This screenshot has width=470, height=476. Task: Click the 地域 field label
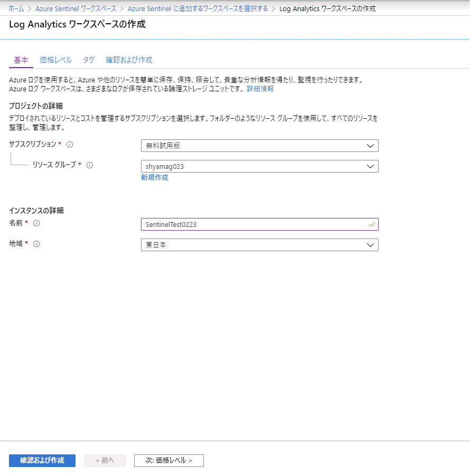[16, 243]
